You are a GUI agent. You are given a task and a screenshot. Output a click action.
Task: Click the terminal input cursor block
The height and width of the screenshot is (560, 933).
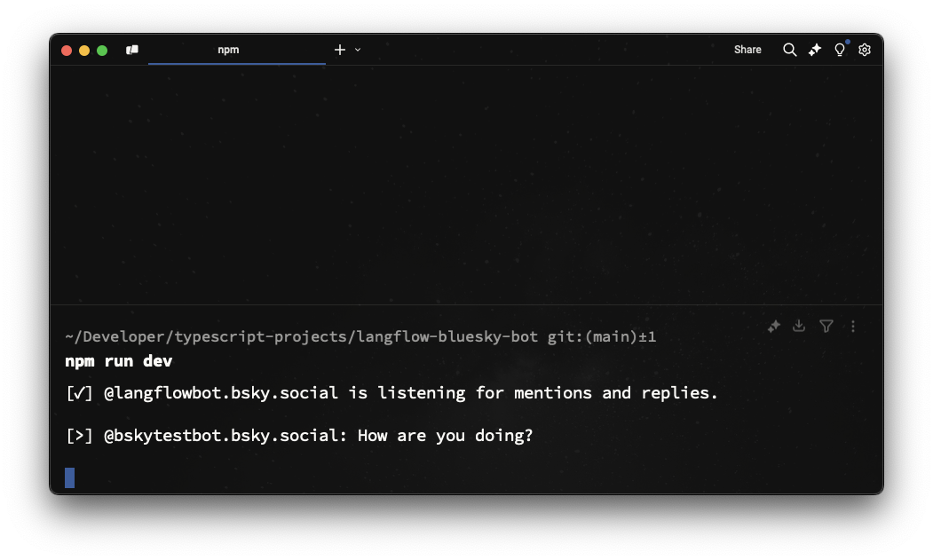tap(70, 477)
